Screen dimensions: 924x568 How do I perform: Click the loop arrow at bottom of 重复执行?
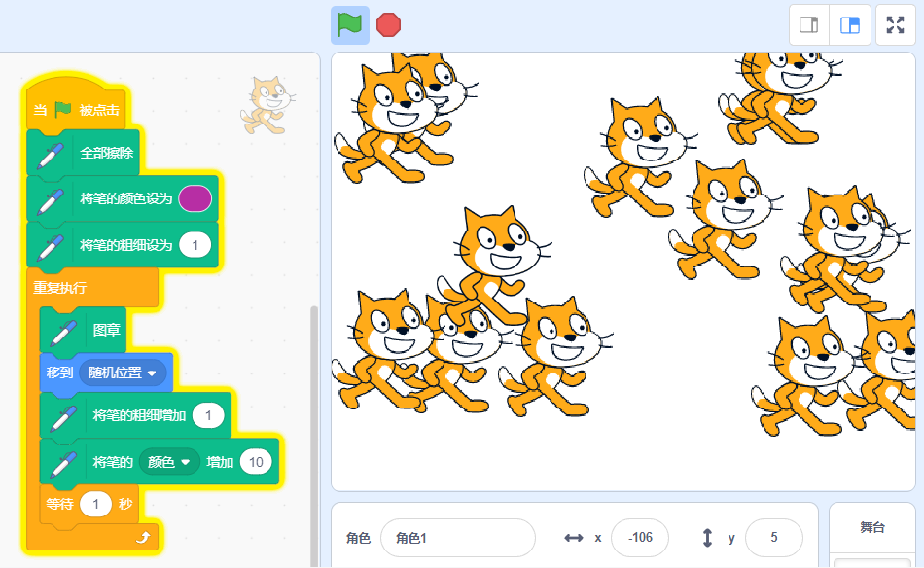(143, 537)
